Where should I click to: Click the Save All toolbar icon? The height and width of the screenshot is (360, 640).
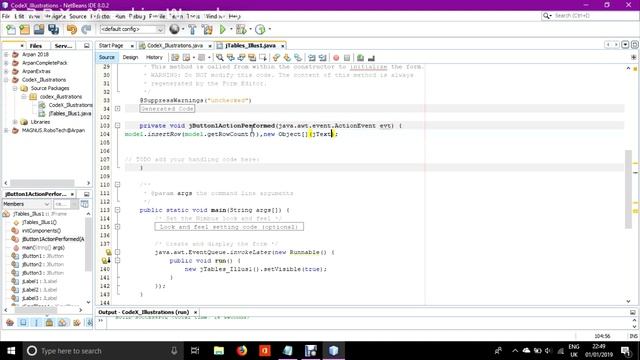click(x=53, y=29)
